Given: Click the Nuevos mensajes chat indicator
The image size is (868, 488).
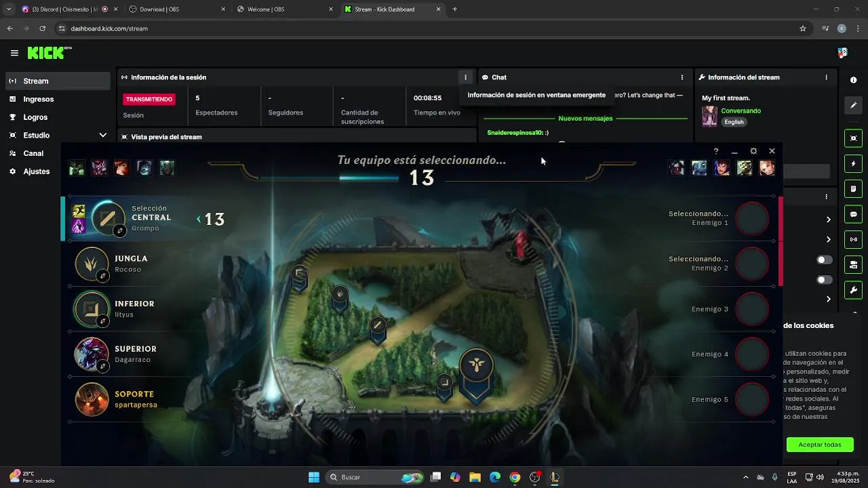Looking at the screenshot, I should click(585, 119).
